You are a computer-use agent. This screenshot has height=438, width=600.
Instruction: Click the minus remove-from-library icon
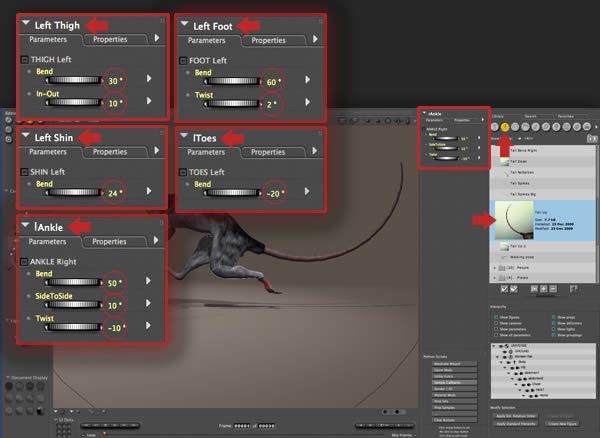click(x=553, y=289)
